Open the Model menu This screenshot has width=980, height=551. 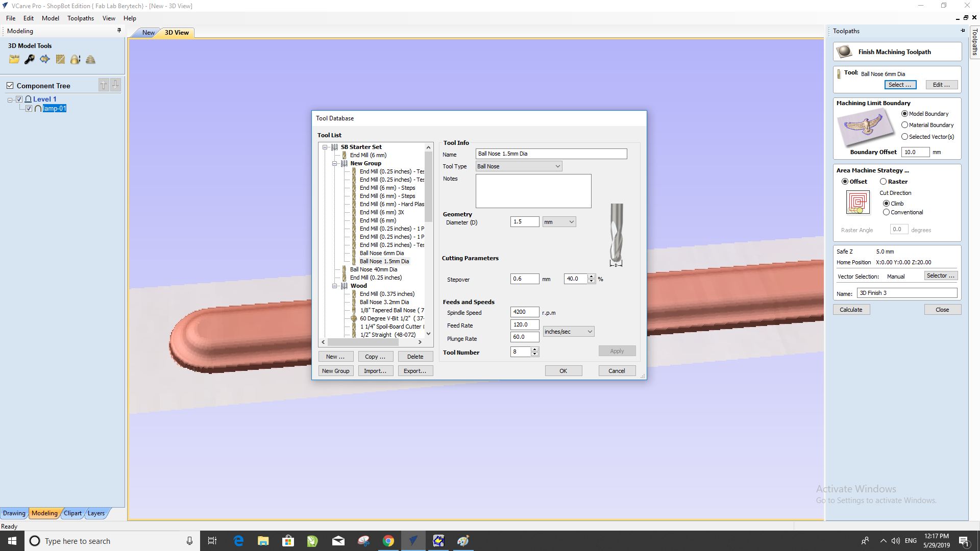[x=51, y=18]
